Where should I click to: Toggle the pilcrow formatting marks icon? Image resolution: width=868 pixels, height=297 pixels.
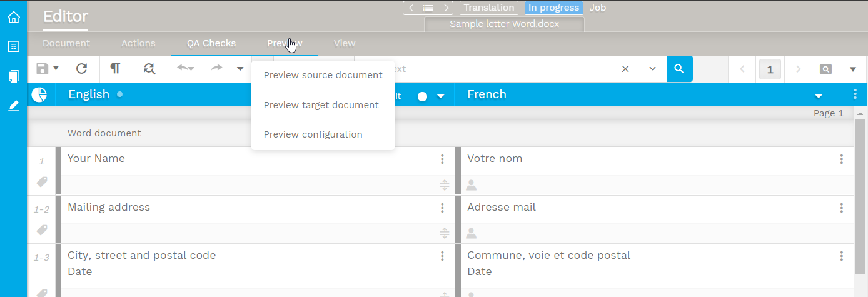click(115, 69)
